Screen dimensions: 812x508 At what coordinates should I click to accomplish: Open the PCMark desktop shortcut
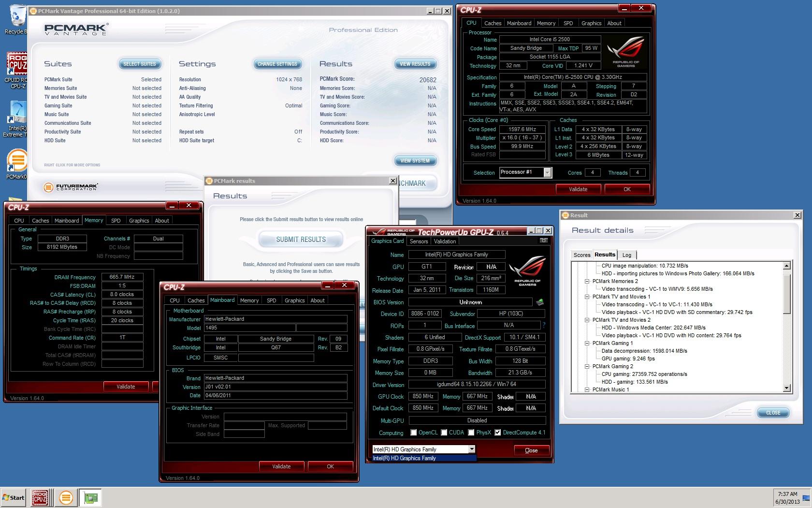click(16, 164)
